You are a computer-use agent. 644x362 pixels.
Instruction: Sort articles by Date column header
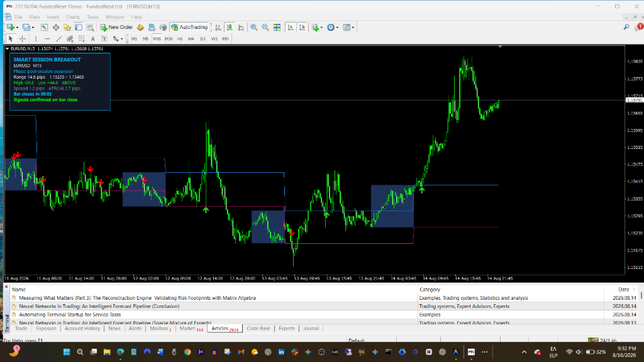[623, 289]
